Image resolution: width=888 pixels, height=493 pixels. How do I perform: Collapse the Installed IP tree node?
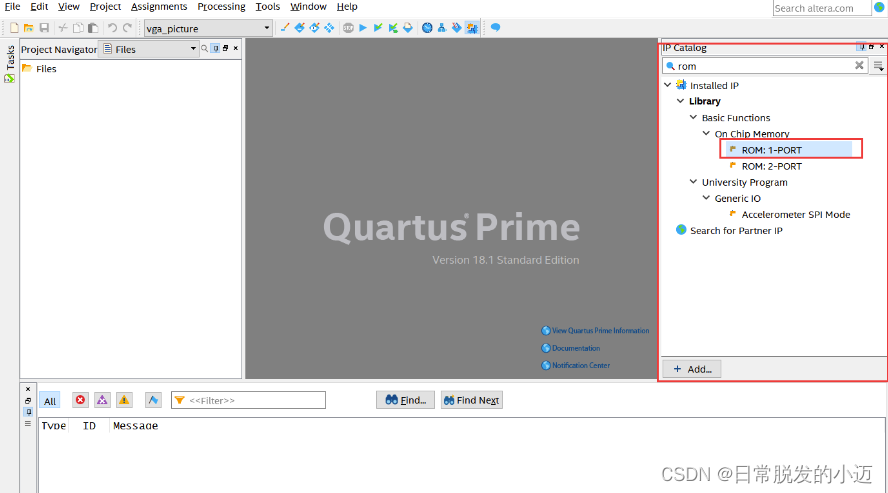coord(668,85)
